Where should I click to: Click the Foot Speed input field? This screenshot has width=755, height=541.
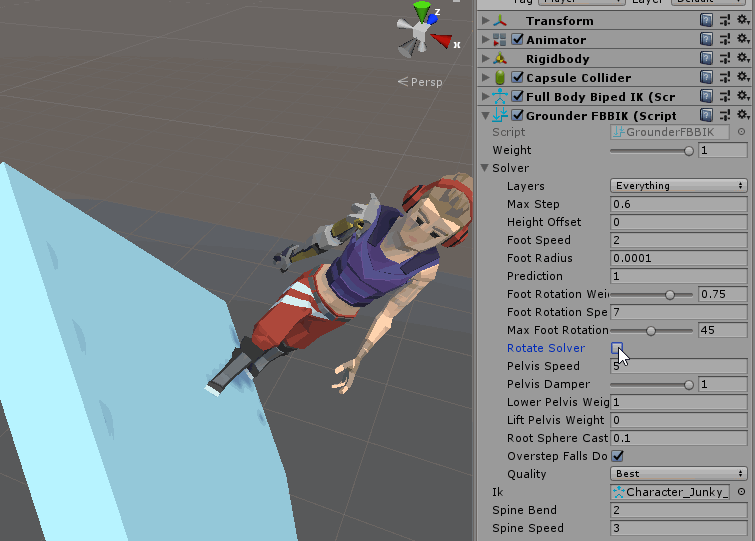678,240
